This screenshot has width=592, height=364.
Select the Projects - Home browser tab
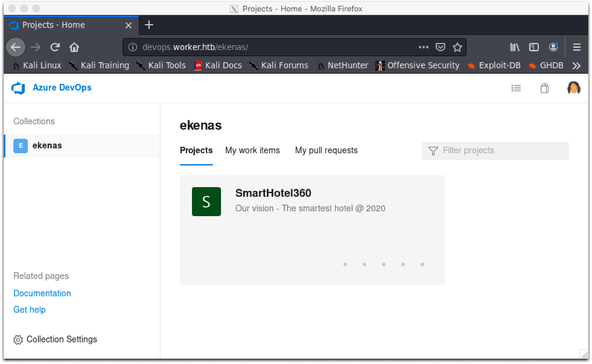[x=72, y=25]
